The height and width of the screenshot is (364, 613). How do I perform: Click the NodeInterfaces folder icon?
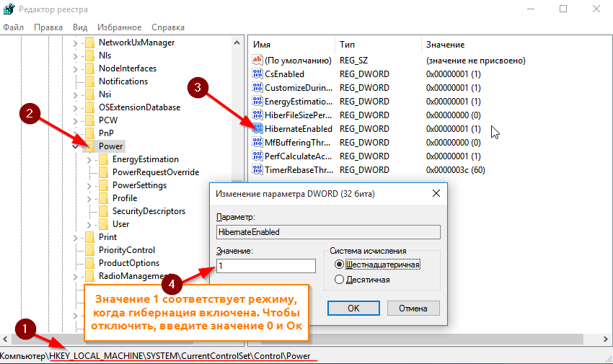tap(90, 68)
